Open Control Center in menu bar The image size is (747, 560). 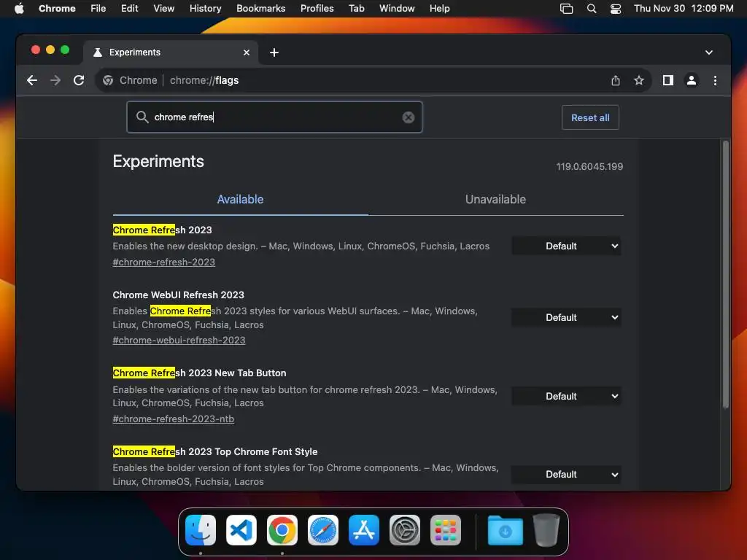pyautogui.click(x=616, y=9)
